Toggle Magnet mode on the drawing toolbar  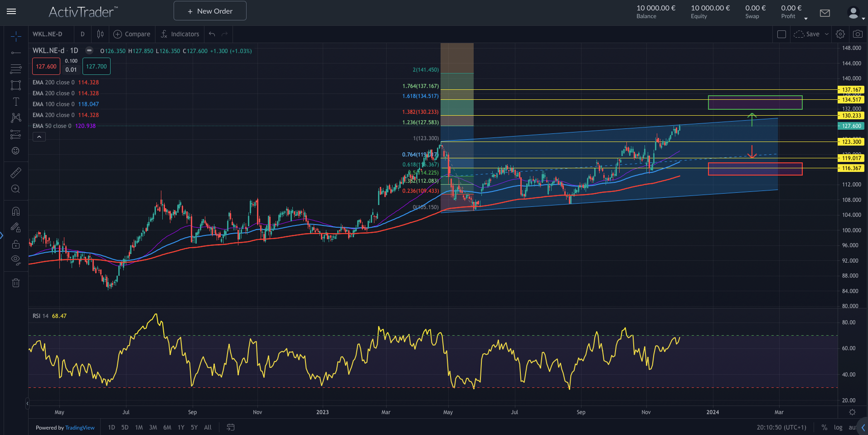pyautogui.click(x=16, y=211)
